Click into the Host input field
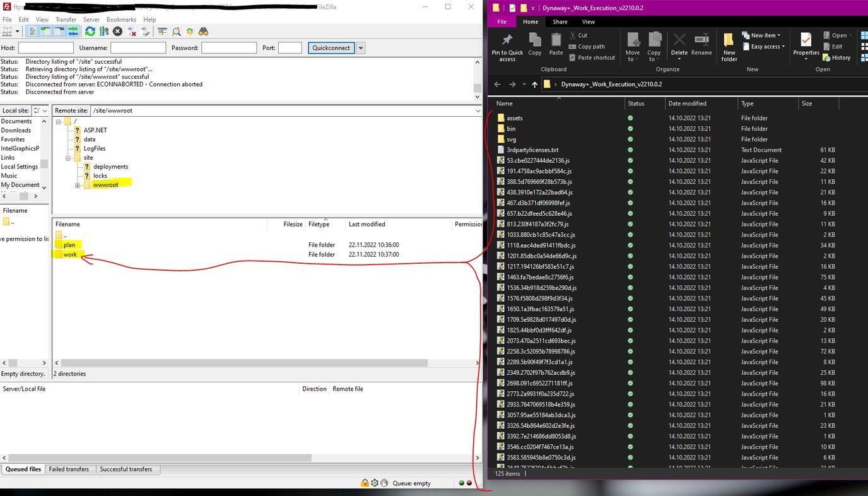Screen dimensions: 868x496 tap(45, 48)
